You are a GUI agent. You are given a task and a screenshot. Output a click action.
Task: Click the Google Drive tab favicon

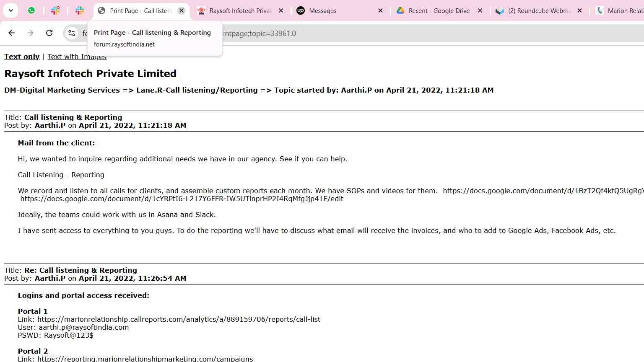(x=400, y=10)
